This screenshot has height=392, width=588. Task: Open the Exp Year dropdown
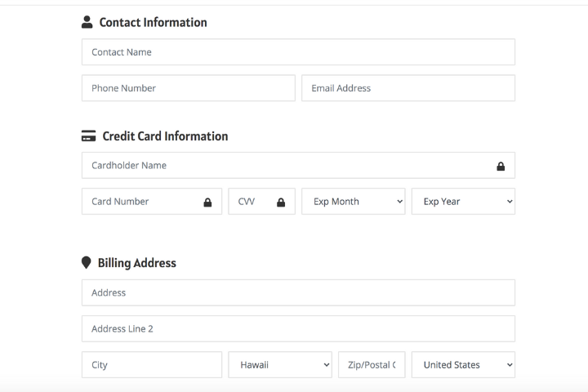click(463, 202)
